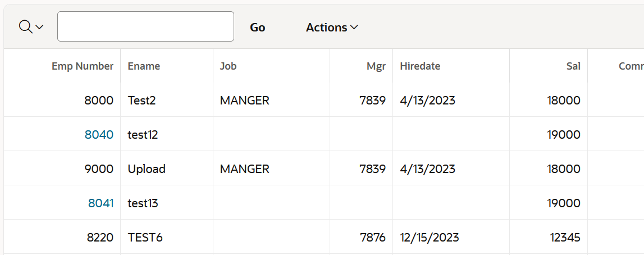This screenshot has height=255, width=644.
Task: Click the Go button
Action: [258, 28]
